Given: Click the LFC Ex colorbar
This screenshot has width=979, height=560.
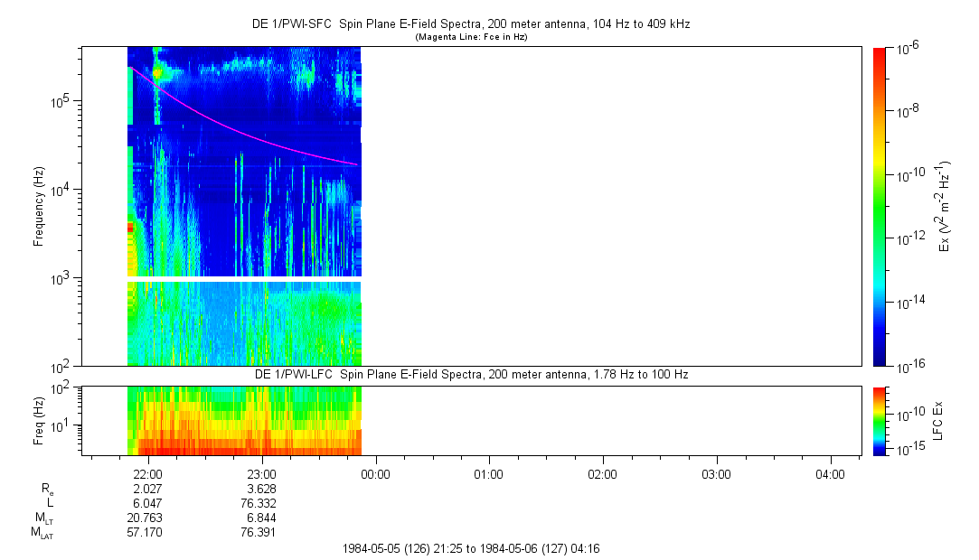Looking at the screenshot, I should pyautogui.click(x=880, y=420).
